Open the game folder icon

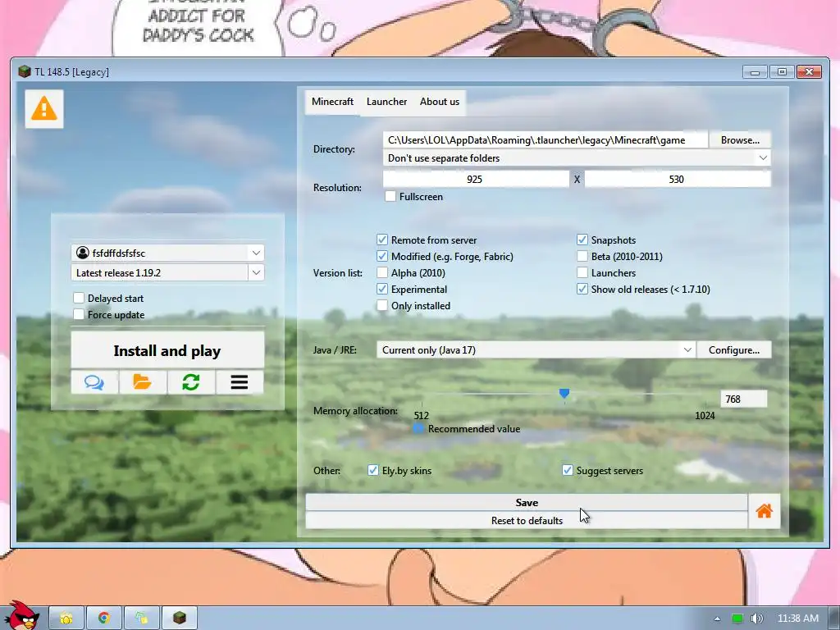[143, 382]
